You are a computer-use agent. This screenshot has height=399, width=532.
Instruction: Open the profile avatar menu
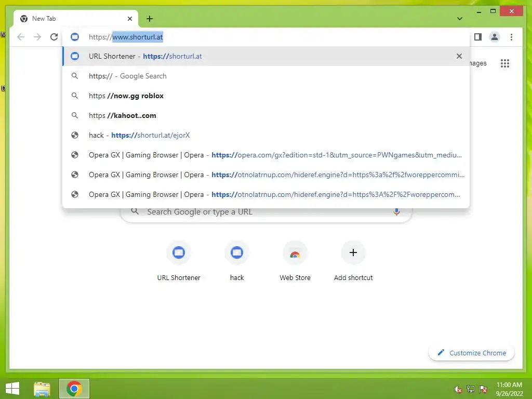coord(495,37)
